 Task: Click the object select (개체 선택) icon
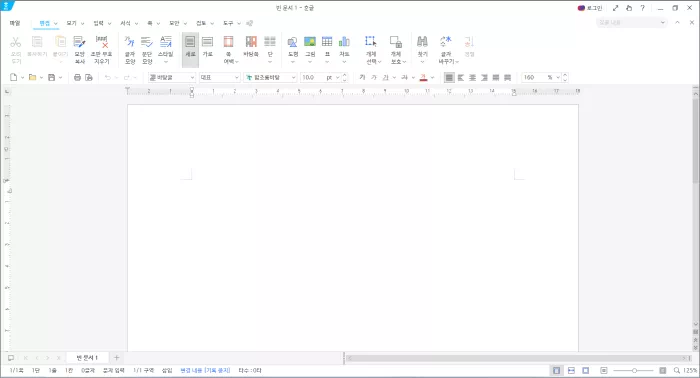click(371, 42)
